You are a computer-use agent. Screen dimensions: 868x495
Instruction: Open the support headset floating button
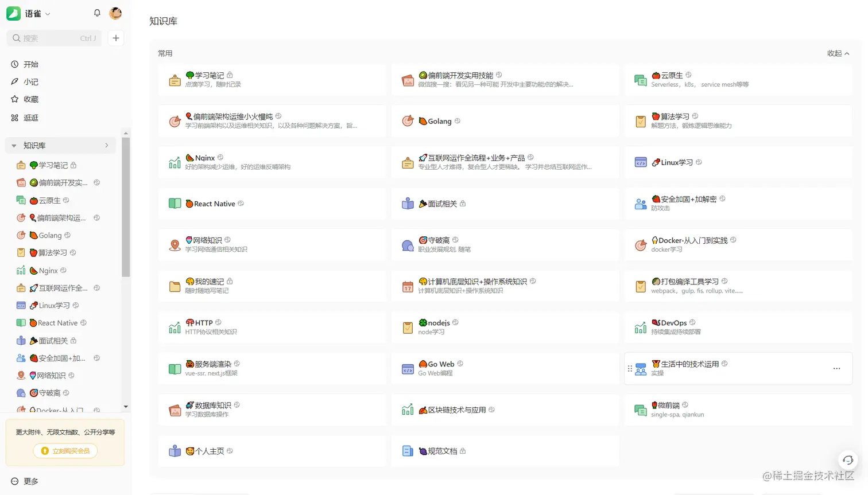(x=848, y=460)
